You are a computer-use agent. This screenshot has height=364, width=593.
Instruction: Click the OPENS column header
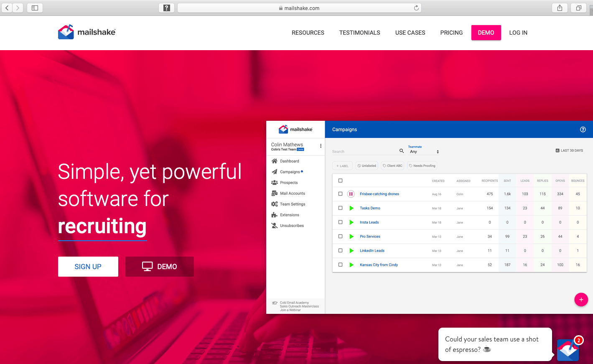[x=560, y=181]
